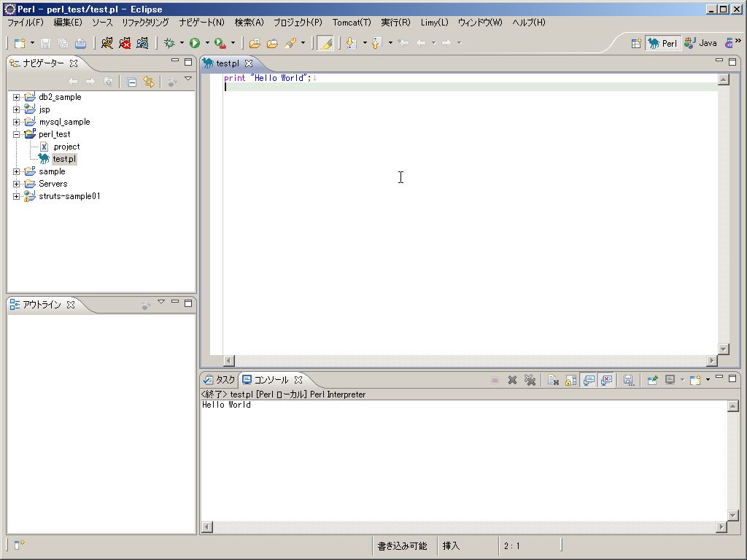Switch to the Java perspective

(701, 43)
